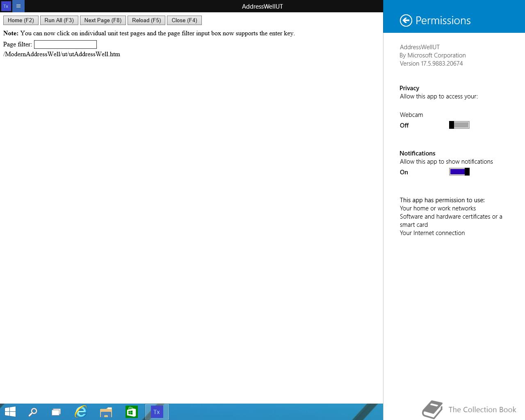Click the 'Note:' instruction line
Image resolution: width=525 pixels, height=420 pixels.
click(149, 33)
